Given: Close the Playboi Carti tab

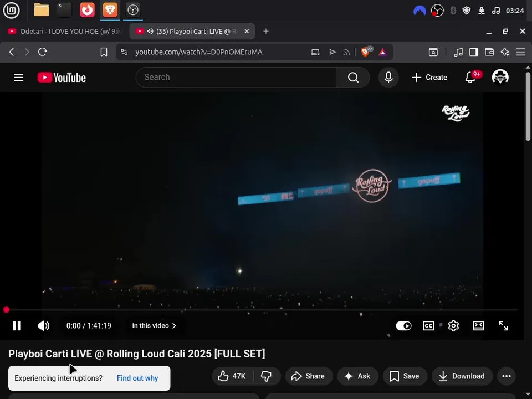Looking at the screenshot, I should (x=247, y=31).
